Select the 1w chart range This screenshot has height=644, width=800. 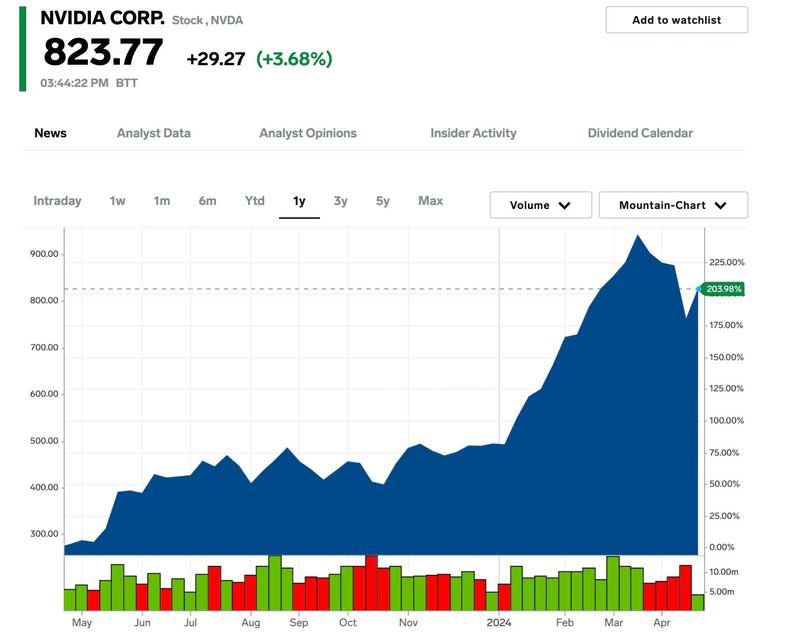tap(117, 201)
